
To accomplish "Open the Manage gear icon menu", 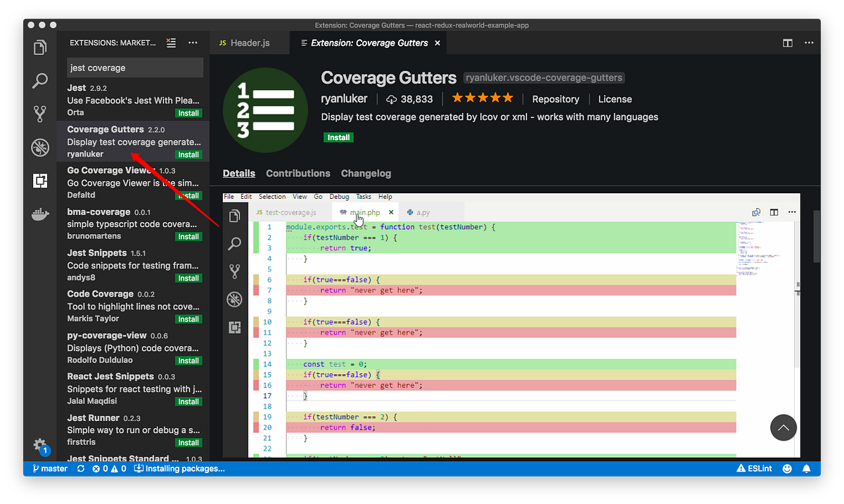I will coord(40,445).
